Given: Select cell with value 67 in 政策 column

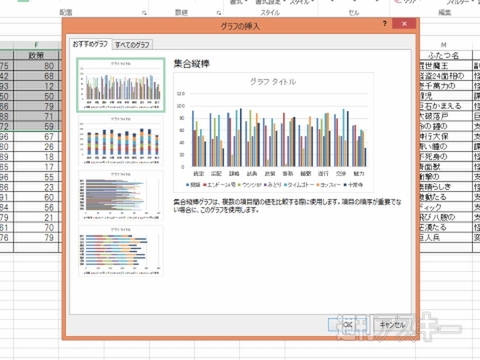Looking at the screenshot, I should (36, 137).
